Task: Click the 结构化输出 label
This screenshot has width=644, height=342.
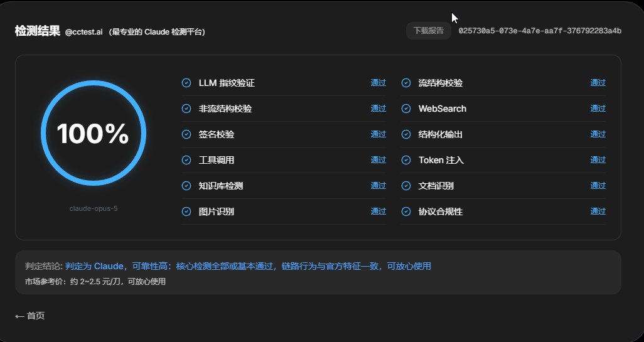Action: pyautogui.click(x=441, y=134)
